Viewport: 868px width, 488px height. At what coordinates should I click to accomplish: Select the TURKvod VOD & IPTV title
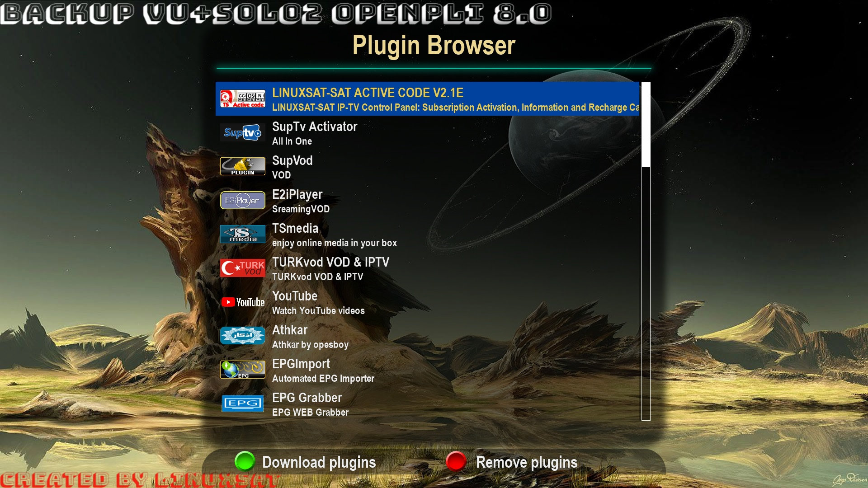pyautogui.click(x=330, y=262)
